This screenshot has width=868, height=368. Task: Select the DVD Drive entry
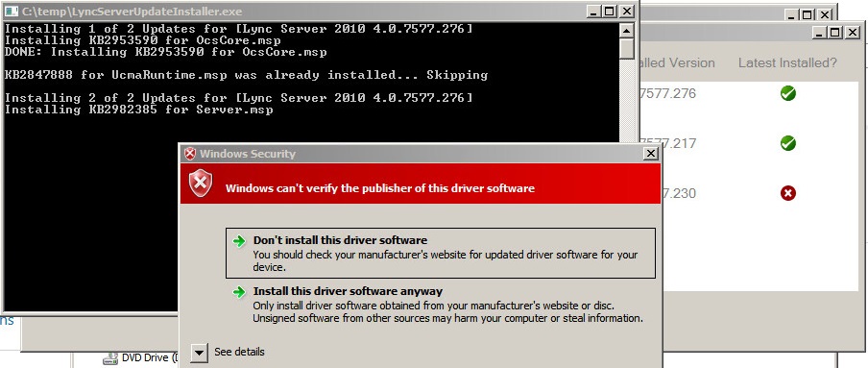[x=140, y=358]
